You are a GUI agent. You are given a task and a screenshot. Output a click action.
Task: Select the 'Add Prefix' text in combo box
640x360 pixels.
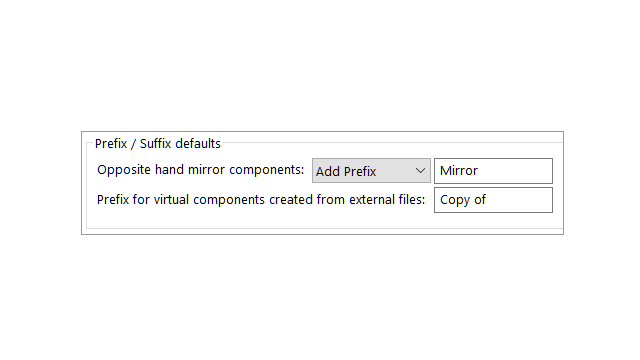coord(346,171)
